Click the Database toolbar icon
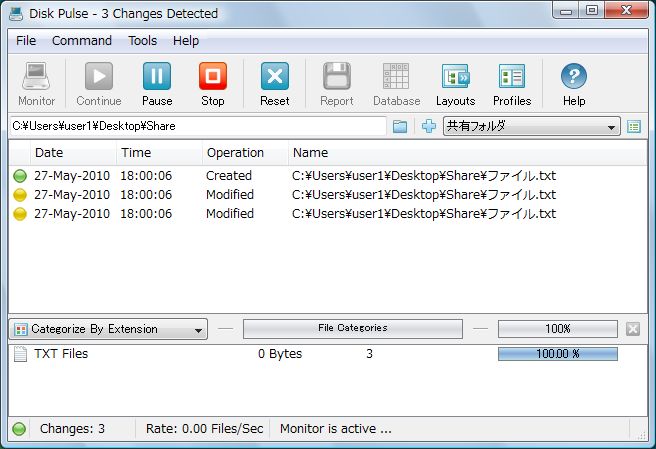The image size is (656, 449). coord(396,76)
